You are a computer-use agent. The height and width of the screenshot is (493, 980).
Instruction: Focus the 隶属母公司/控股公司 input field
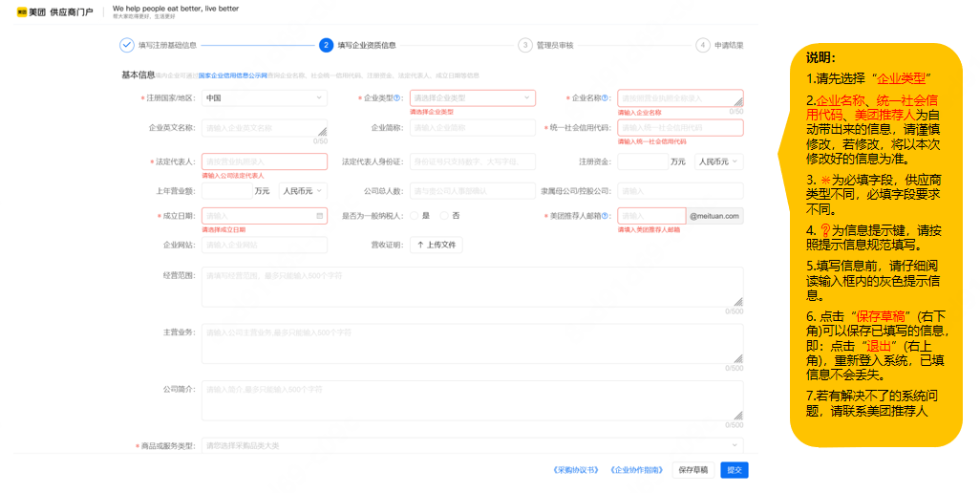pyautogui.click(x=681, y=190)
